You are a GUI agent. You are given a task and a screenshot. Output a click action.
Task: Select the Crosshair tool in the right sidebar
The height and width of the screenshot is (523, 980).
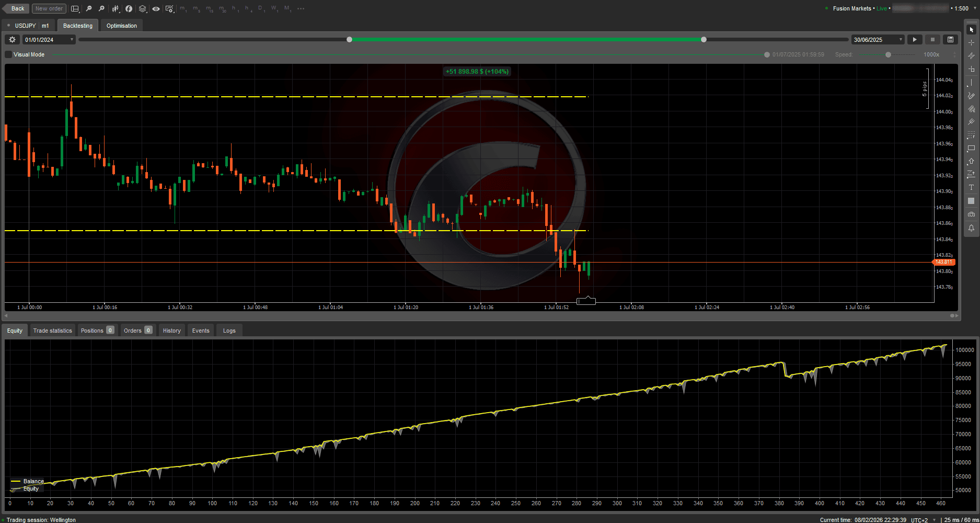point(971,43)
